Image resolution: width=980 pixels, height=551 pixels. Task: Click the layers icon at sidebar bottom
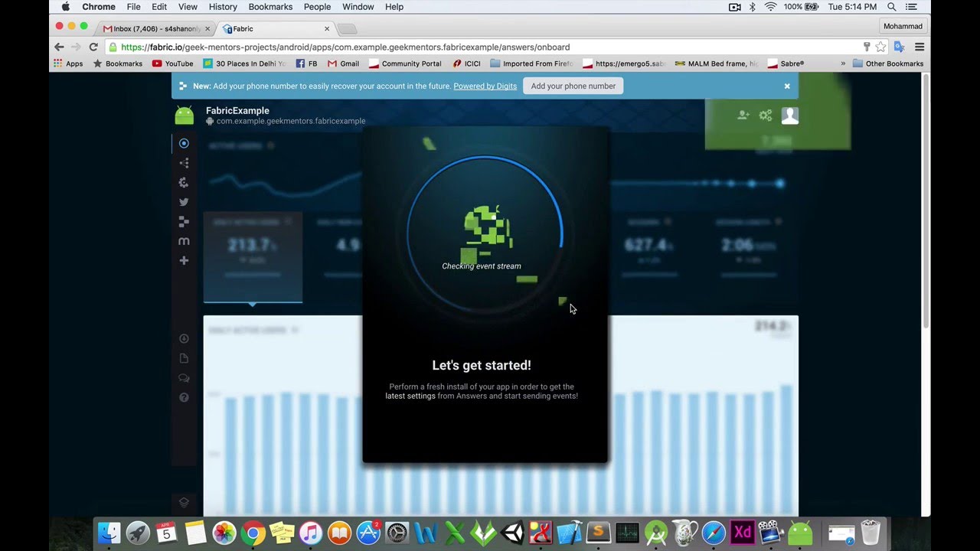[x=184, y=503]
